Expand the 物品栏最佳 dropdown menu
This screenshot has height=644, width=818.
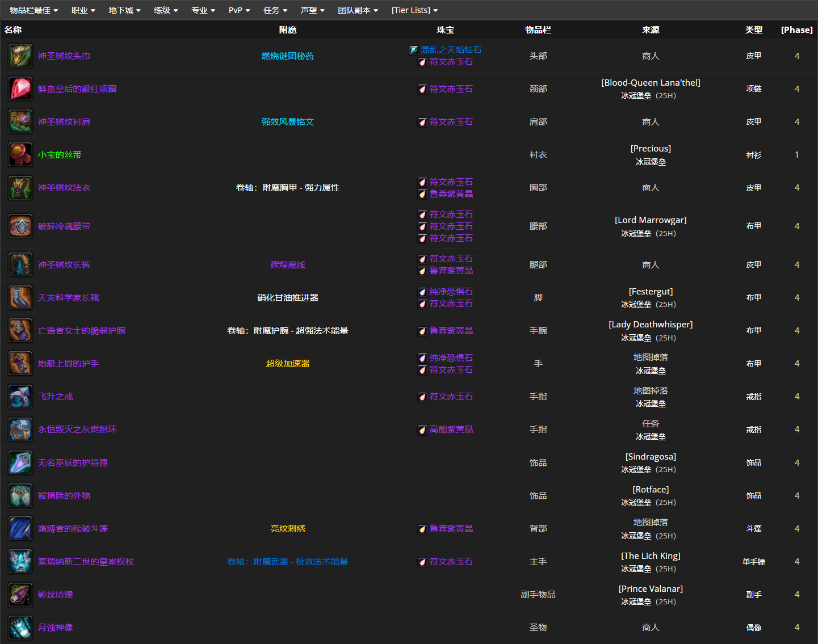[33, 10]
